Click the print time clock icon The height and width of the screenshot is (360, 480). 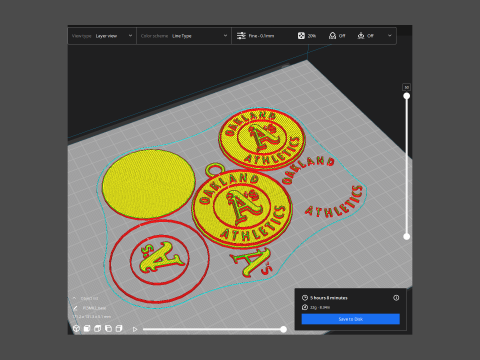click(x=305, y=298)
